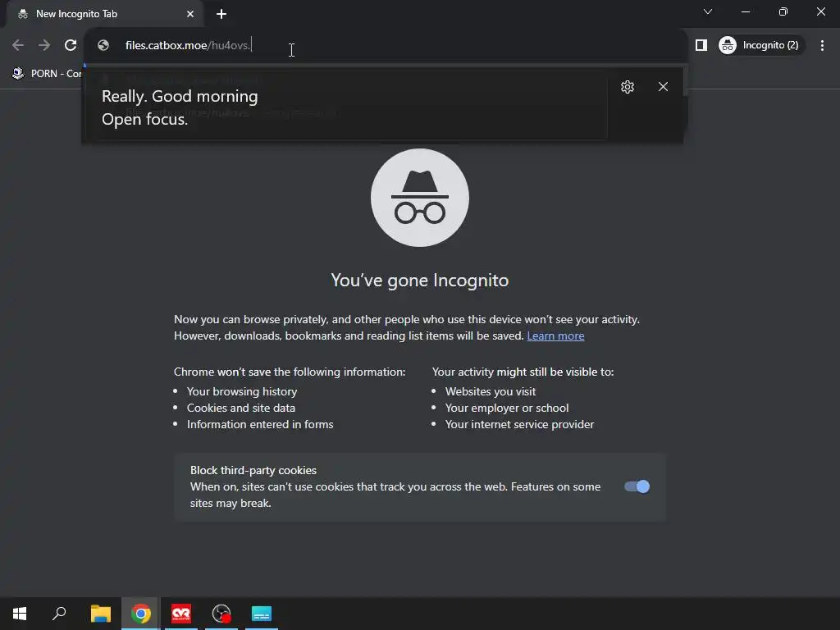The width and height of the screenshot is (840, 630).
Task: Open File Explorer from taskbar
Action: (101, 614)
